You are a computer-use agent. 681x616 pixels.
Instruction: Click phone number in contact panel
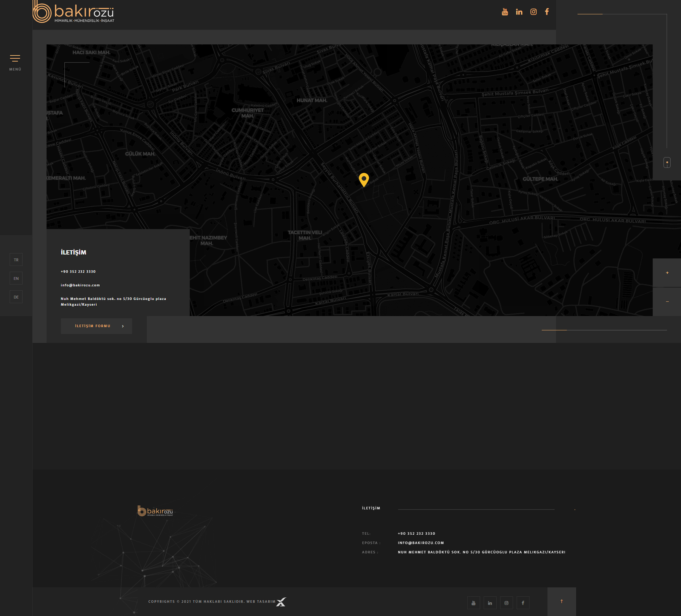pyautogui.click(x=78, y=272)
